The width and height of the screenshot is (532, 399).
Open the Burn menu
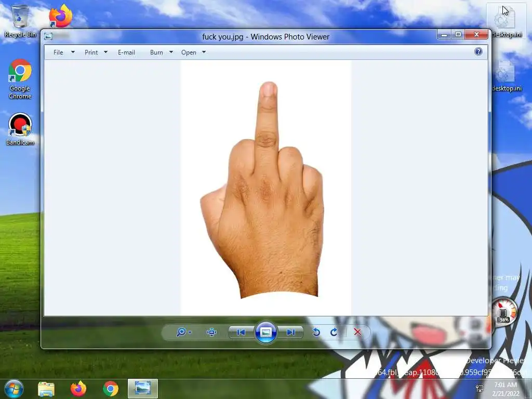(x=156, y=52)
